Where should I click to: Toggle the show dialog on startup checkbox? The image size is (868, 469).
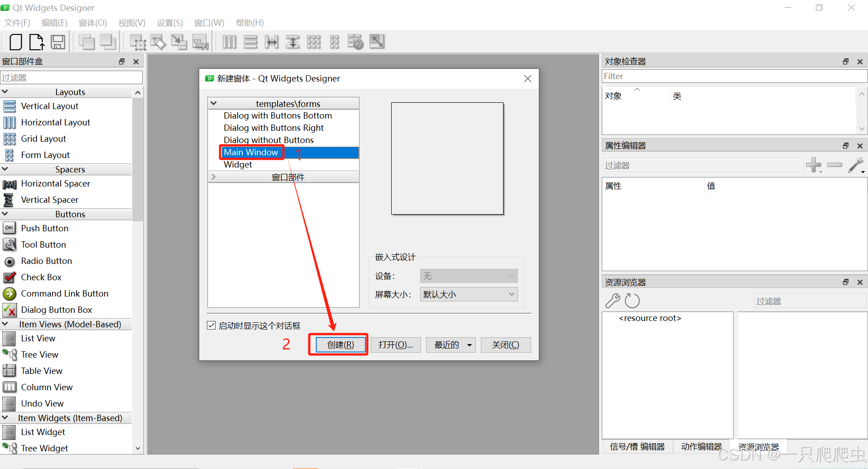(x=211, y=325)
